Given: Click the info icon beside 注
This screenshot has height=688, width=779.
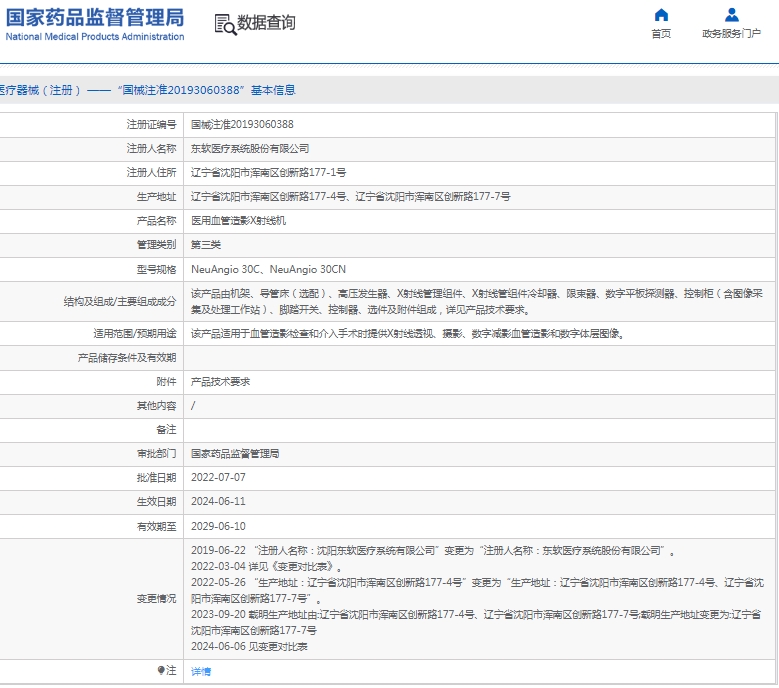Looking at the screenshot, I should (x=160, y=670).
